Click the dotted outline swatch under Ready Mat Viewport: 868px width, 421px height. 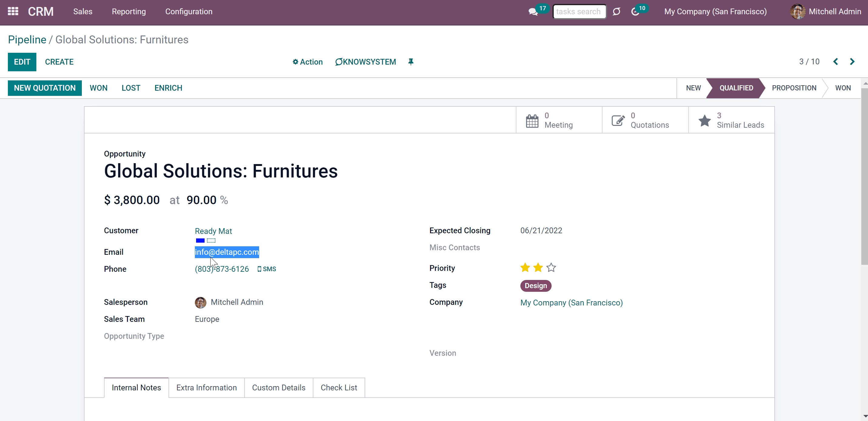[x=211, y=241]
